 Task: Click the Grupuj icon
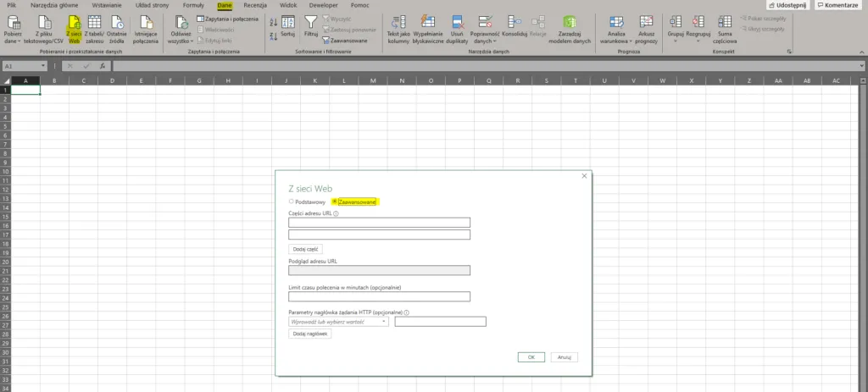(x=676, y=22)
